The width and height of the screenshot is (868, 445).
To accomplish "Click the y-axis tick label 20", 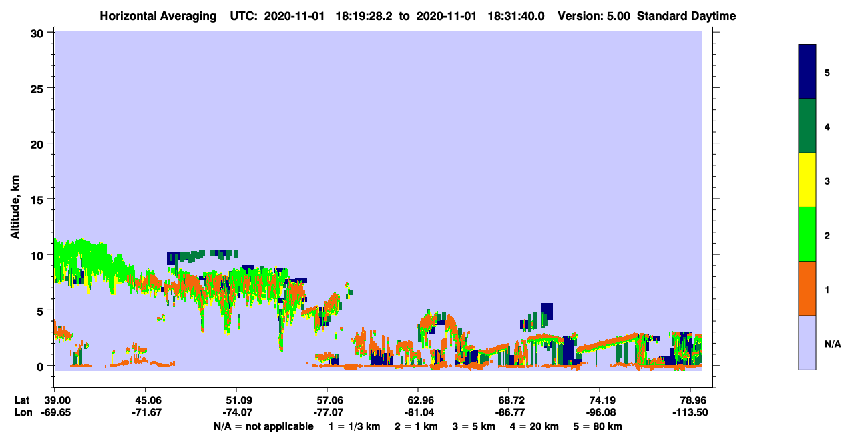I will click(x=39, y=143).
